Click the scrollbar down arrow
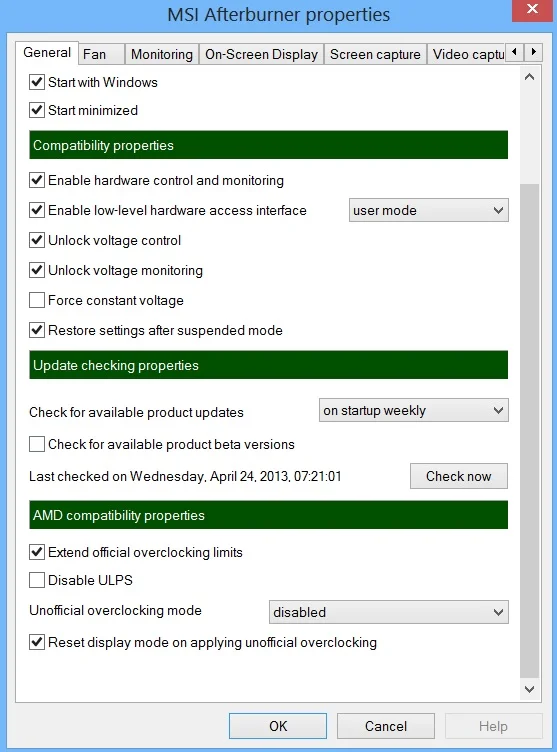Viewport: 557px width, 752px height. tap(530, 689)
